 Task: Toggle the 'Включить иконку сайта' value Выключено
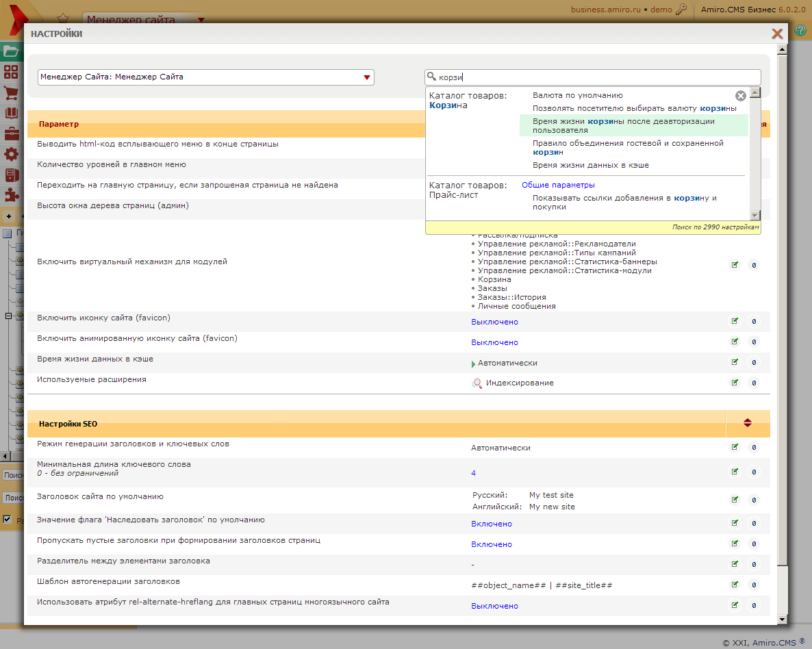tap(494, 322)
